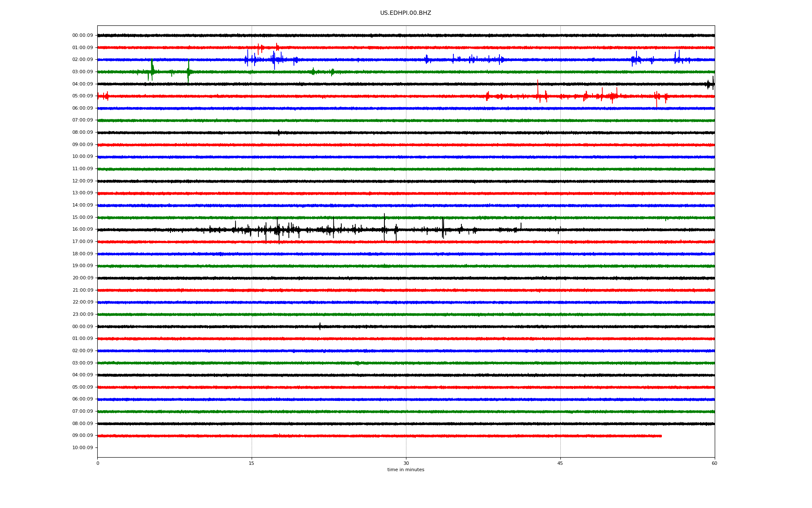Click the 60 minute tick label

(714, 463)
